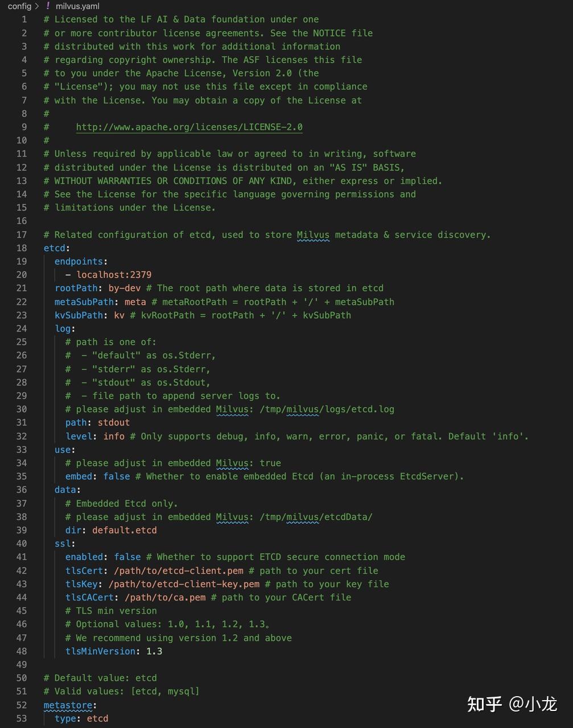Select milvus.yaml in the breadcrumb

(x=77, y=6)
